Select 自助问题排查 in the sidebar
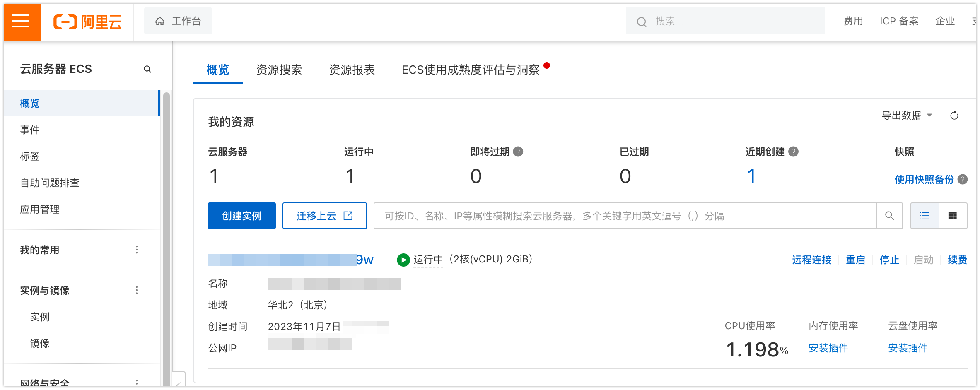980x390 pixels. click(x=50, y=183)
